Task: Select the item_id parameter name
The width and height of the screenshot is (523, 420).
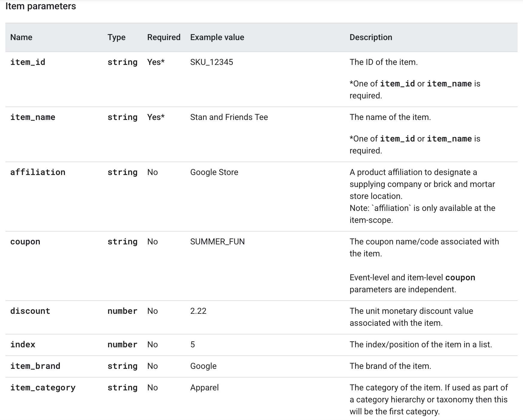Action: (x=28, y=62)
